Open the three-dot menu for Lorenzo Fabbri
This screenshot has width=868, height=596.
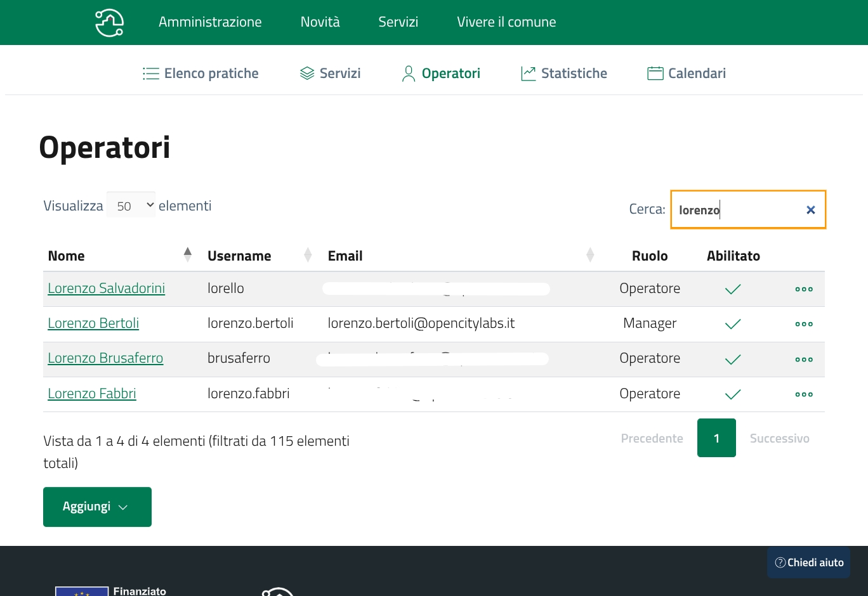tap(803, 394)
